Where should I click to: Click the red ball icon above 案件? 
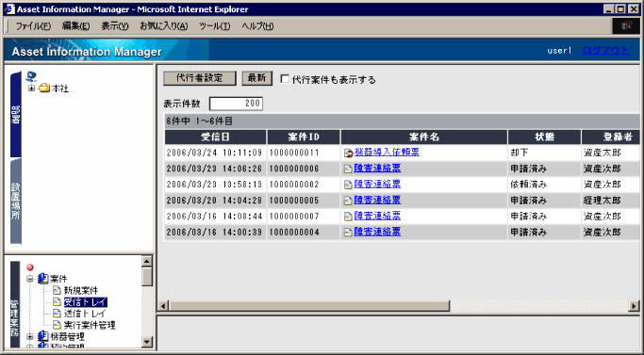[x=30, y=267]
